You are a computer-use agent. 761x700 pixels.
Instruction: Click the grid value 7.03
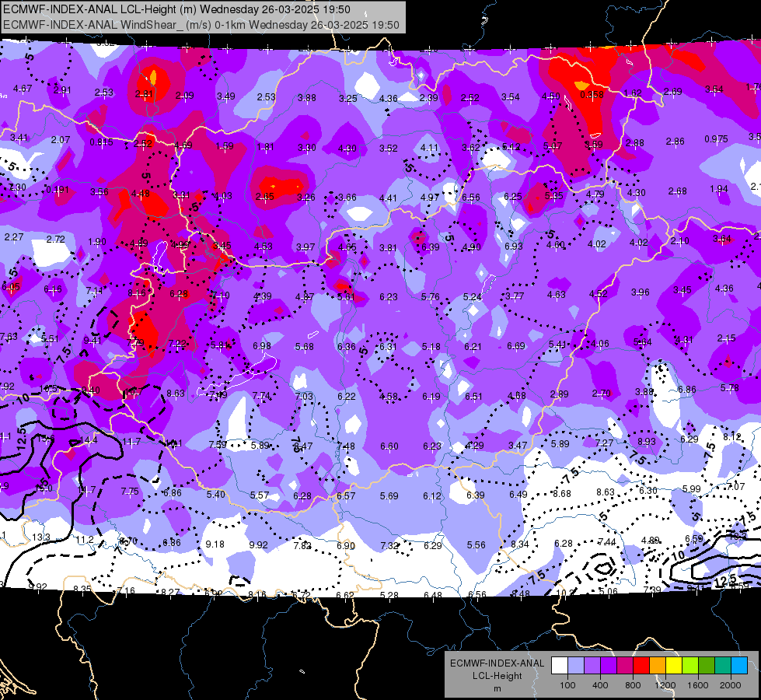click(304, 396)
